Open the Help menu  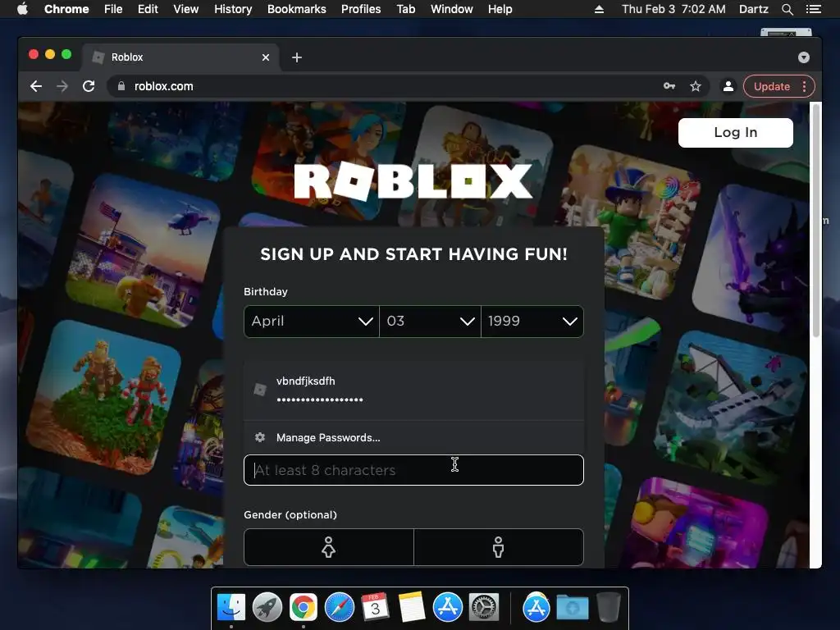point(500,9)
